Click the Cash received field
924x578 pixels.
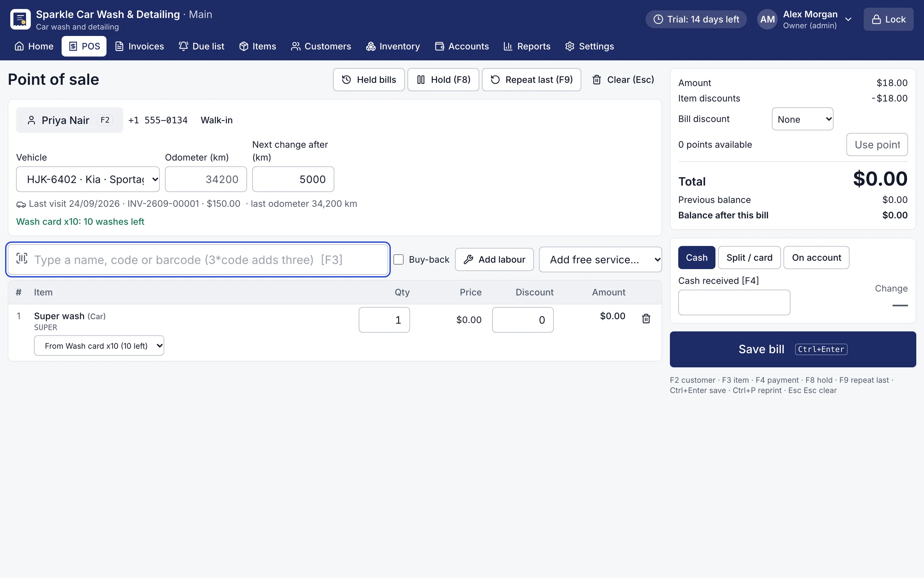pos(734,302)
